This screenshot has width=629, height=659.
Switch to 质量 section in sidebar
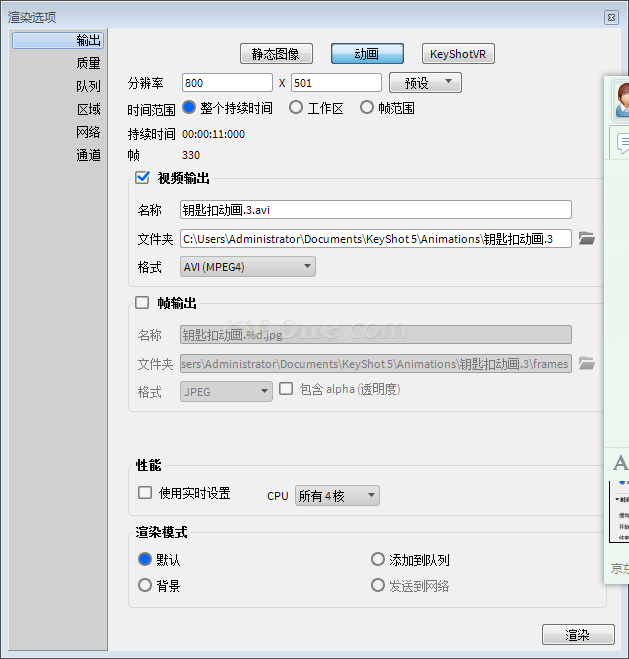click(88, 63)
